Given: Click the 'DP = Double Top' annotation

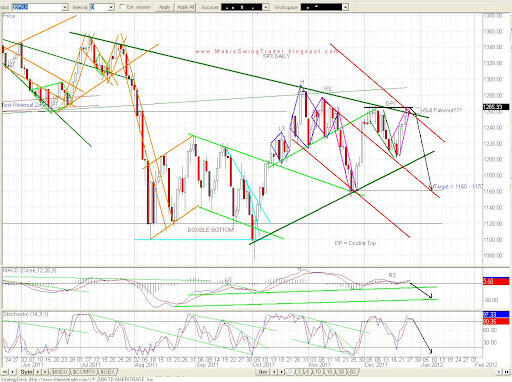Looking at the screenshot, I should point(355,243).
